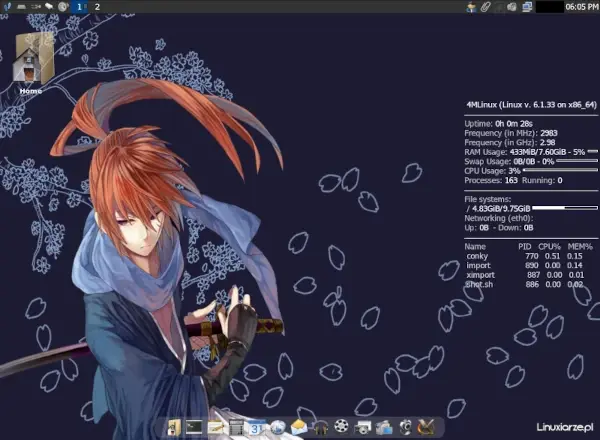Open the camera image viewer dock icon
The image size is (600, 440).
(x=384, y=427)
